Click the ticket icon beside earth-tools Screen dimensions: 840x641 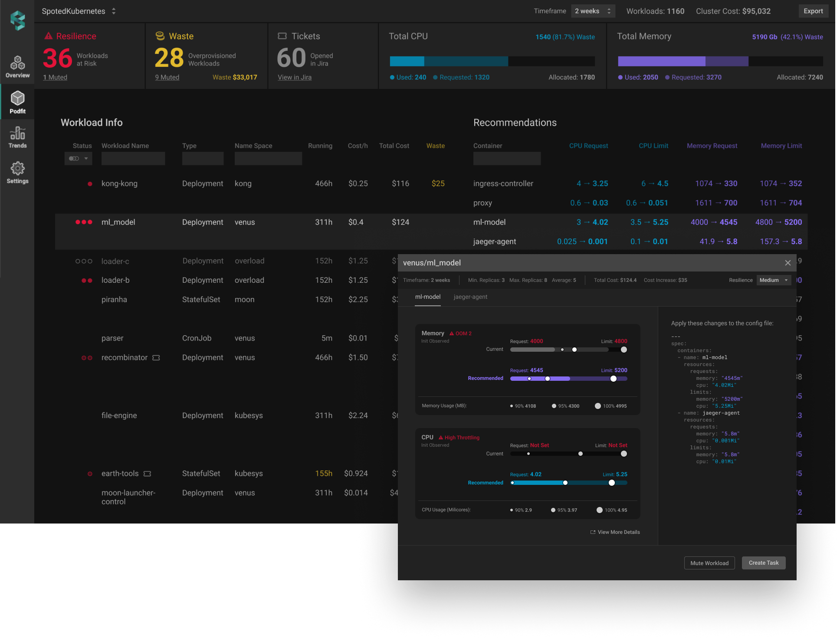[x=148, y=474]
